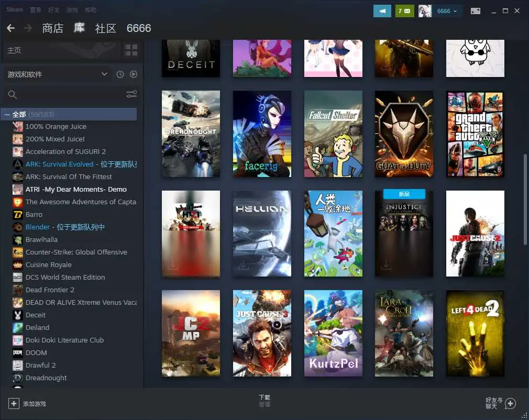Click the DCS World Steam Edition list icon
Screen dimensions: 529x420
(17, 278)
